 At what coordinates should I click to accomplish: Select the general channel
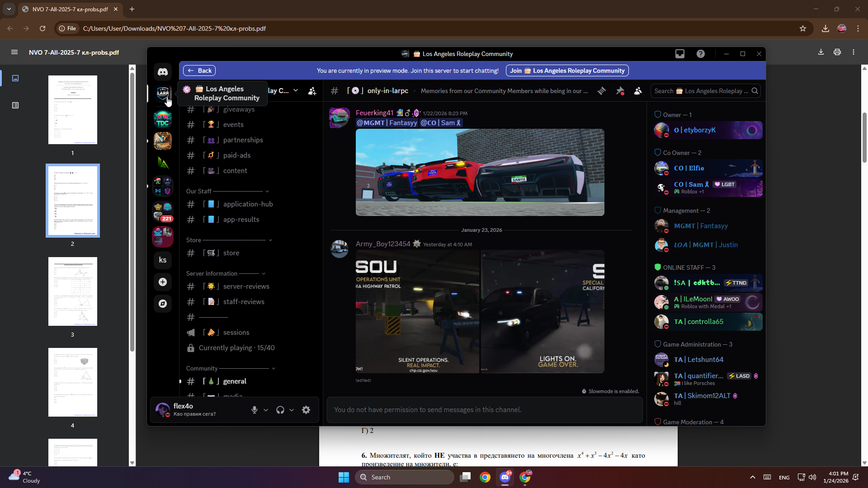point(235,381)
